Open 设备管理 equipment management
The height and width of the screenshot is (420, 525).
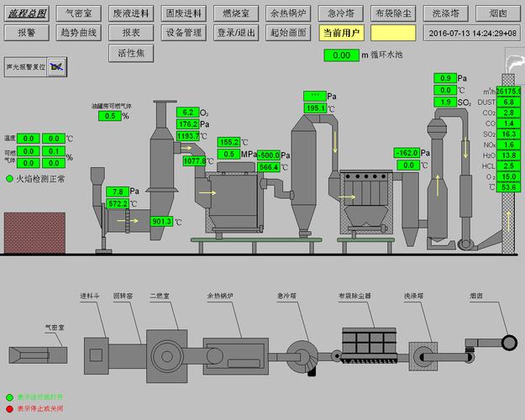click(x=183, y=33)
